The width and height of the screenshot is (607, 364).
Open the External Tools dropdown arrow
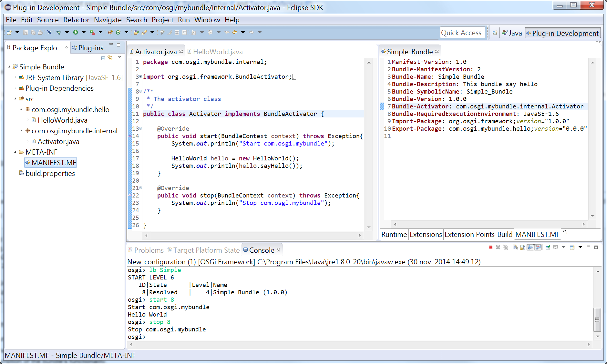100,32
